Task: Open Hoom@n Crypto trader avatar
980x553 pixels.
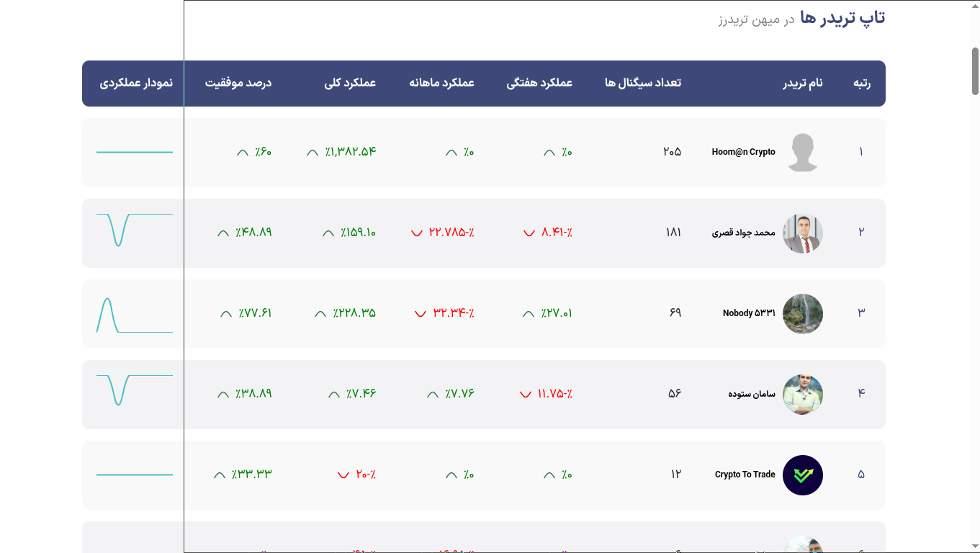Action: click(803, 153)
